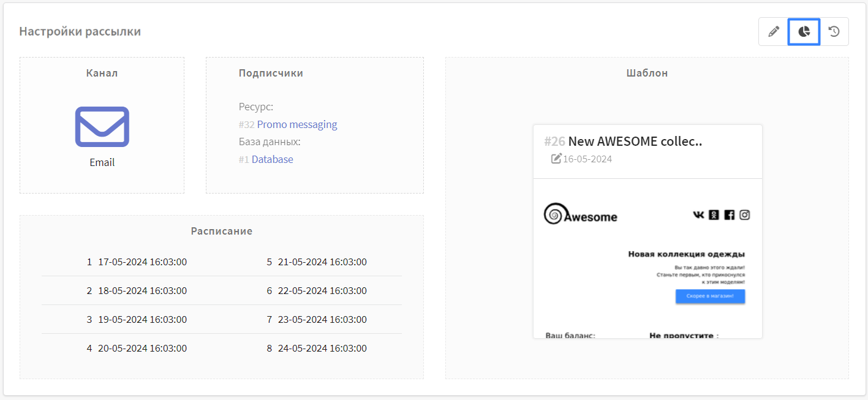Click the 'Новая коллекция одежды' template heading
Image resolution: width=868 pixels, height=400 pixels.
coord(686,254)
